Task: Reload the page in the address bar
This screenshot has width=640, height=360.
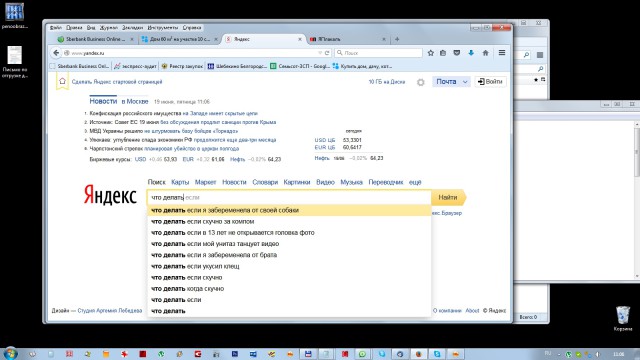Action: coord(327,53)
